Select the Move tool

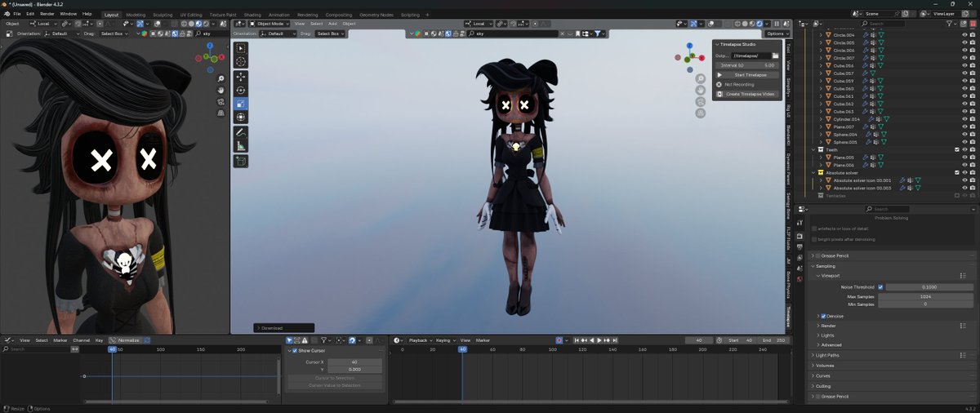click(x=241, y=77)
